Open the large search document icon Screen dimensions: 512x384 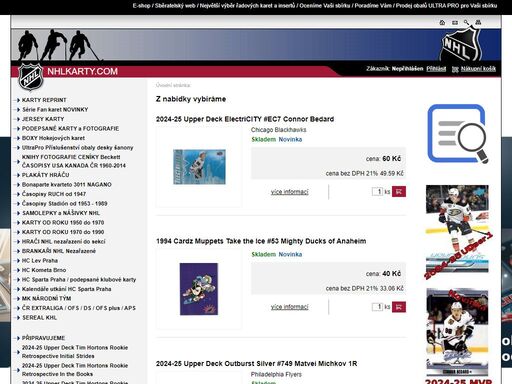click(457, 134)
